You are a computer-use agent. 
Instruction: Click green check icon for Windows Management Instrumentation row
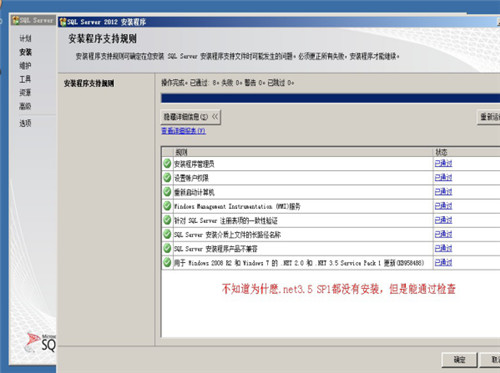pos(167,206)
